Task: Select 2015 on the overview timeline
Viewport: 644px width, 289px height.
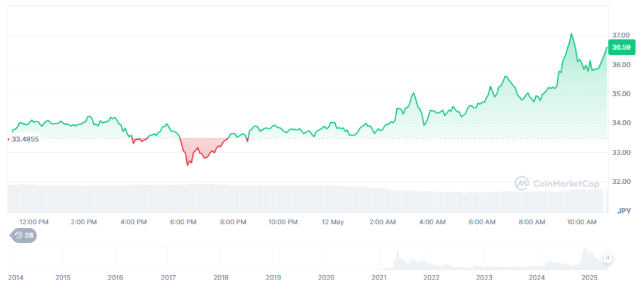Action: click(x=63, y=278)
